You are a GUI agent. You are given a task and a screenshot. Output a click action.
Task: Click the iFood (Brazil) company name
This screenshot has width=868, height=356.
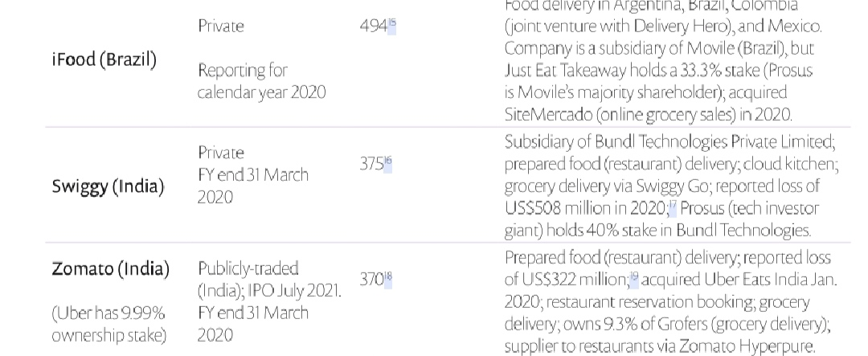(x=104, y=59)
